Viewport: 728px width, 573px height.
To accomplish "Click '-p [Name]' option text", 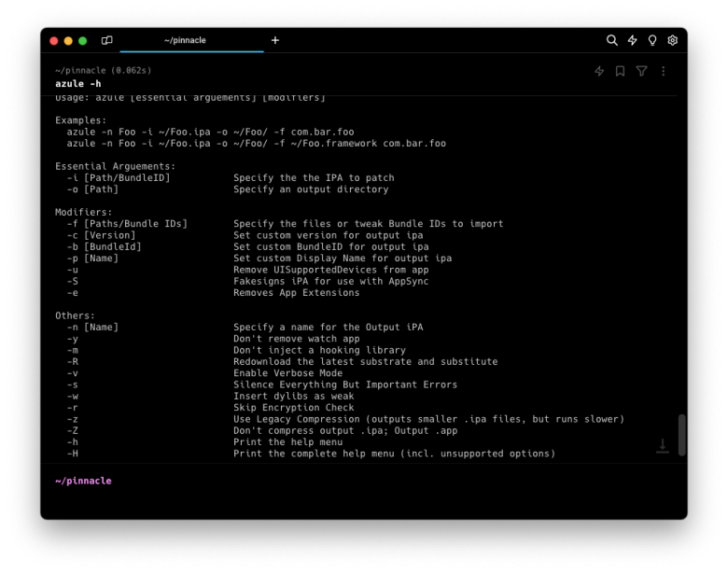I will (x=92, y=259).
